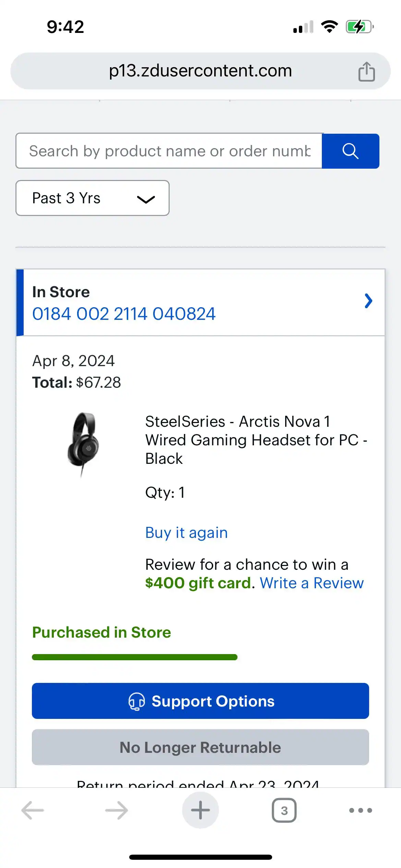
Task: Open the Past 3 Yrs time filter
Action: click(x=92, y=198)
